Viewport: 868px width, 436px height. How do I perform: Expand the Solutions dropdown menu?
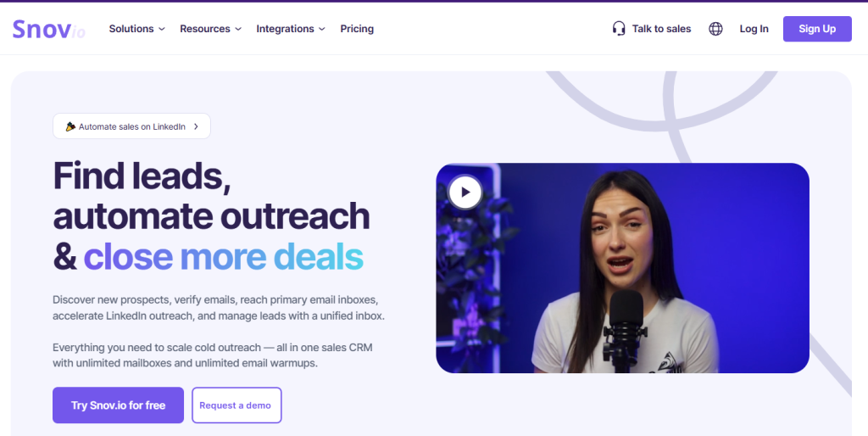[136, 29]
